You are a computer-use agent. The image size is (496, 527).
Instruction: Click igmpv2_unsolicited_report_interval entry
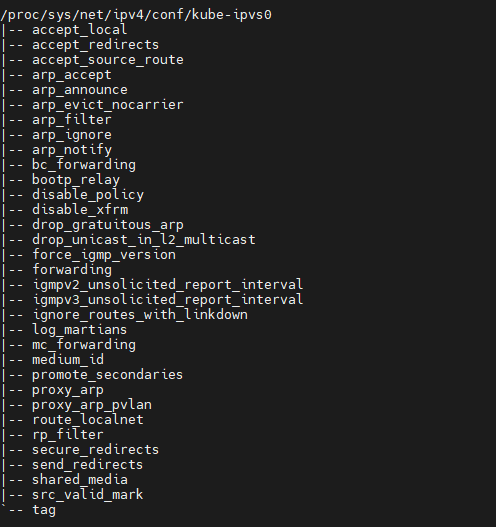point(168,285)
